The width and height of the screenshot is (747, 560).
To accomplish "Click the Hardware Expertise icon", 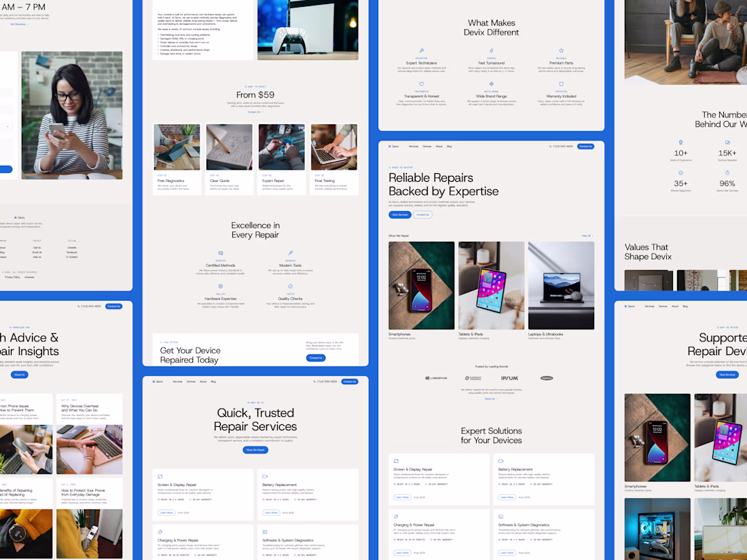I will (221, 286).
